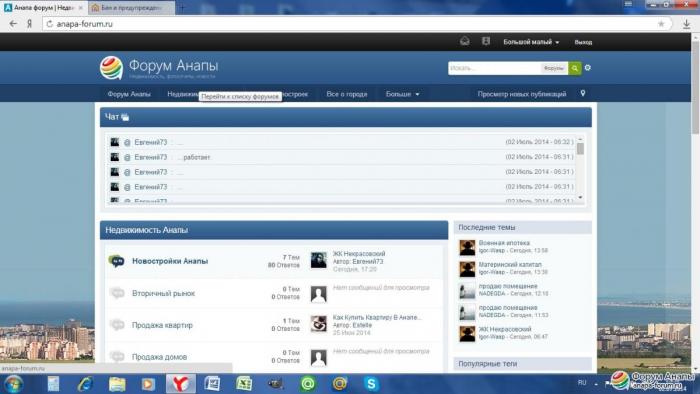Image resolution: width=700 pixels, height=394 pixels.
Task: Open the Windows Start menu
Action: click(x=14, y=384)
